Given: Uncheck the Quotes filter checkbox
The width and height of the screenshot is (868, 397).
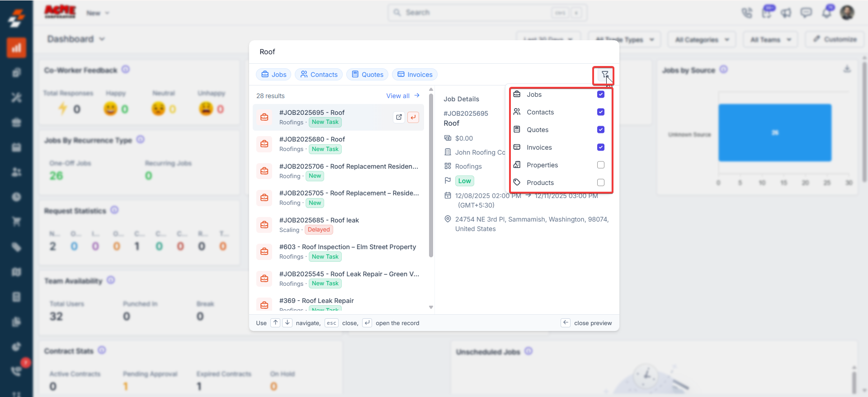Looking at the screenshot, I should pos(601,130).
